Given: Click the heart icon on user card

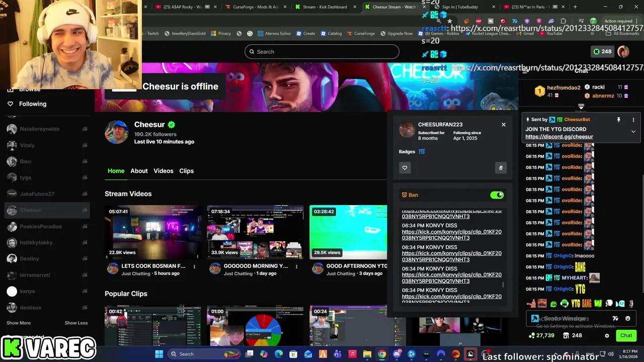Looking at the screenshot, I should pos(405,168).
